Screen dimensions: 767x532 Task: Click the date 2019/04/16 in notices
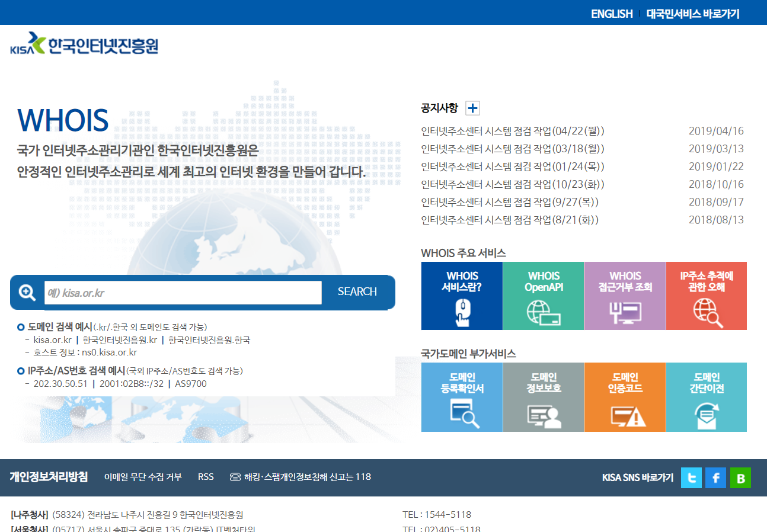pos(716,131)
